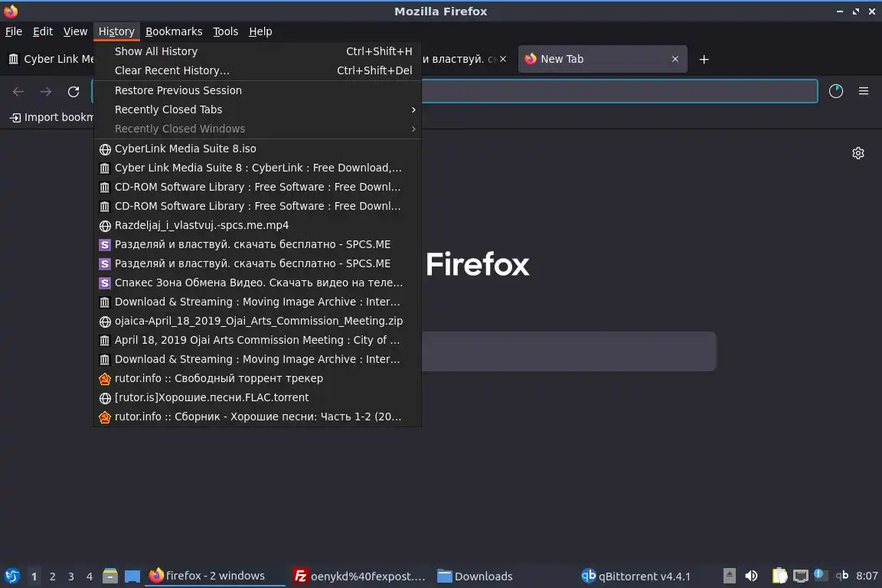The width and height of the screenshot is (882, 588).
Task: Open history entry rutor.info :: Сборник - Хорошие песни
Action: point(257,416)
